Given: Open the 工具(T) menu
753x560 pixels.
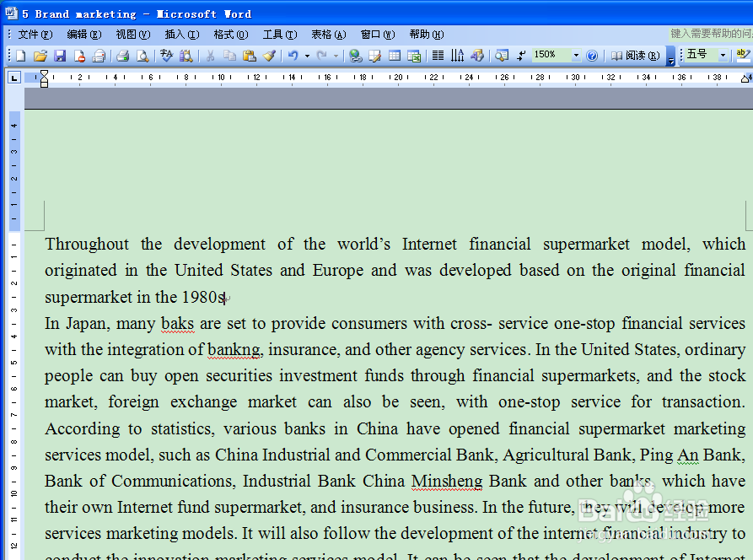Looking at the screenshot, I should tap(280, 35).
